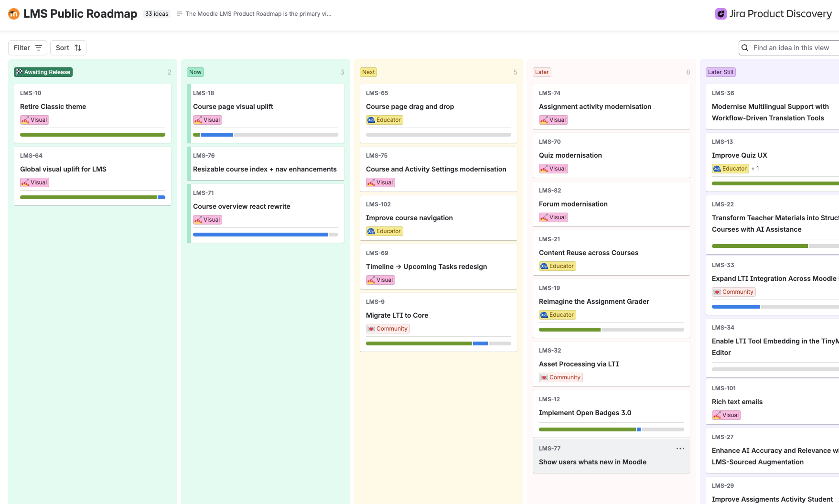Click Visual tag icon on Retire Classic theme
The width and height of the screenshot is (839, 504).
[25, 120]
